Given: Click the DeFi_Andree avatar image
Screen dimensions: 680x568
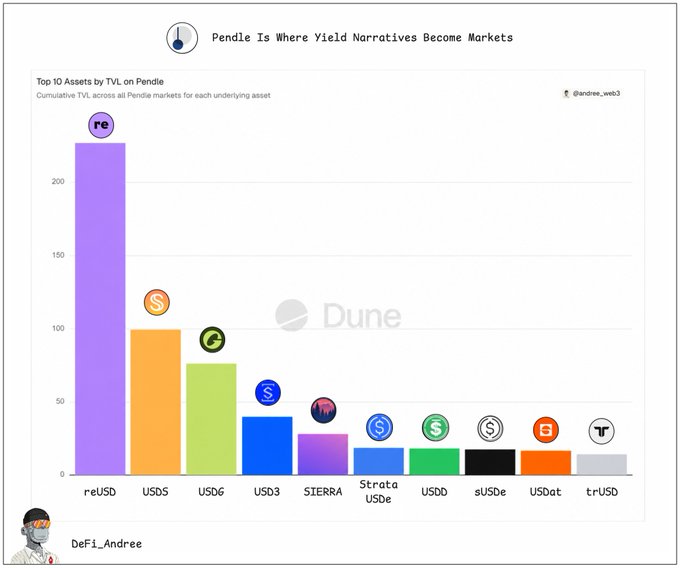Looking at the screenshot, I should coord(35,536).
